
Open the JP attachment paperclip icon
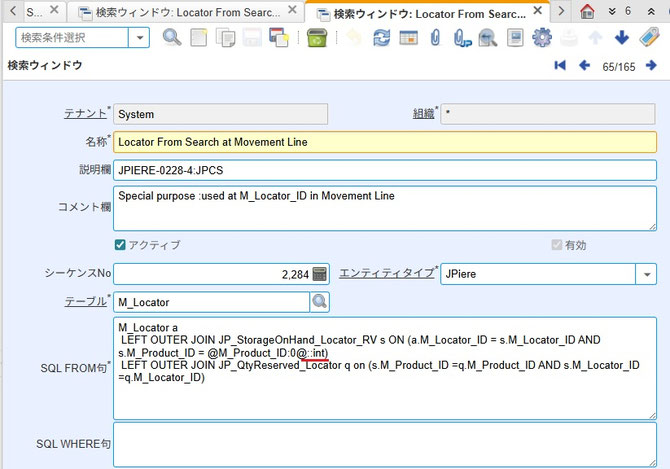click(x=462, y=38)
